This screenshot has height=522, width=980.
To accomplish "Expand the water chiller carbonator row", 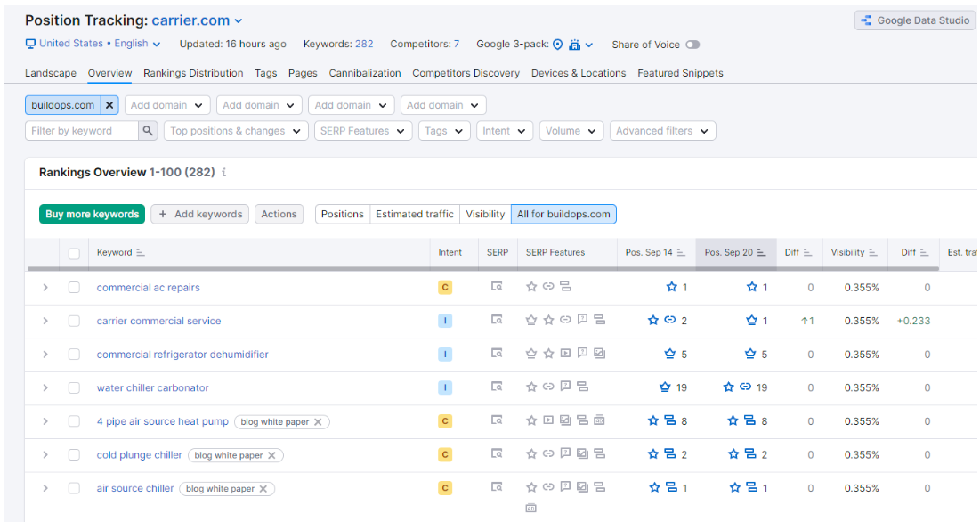I will click(x=45, y=387).
